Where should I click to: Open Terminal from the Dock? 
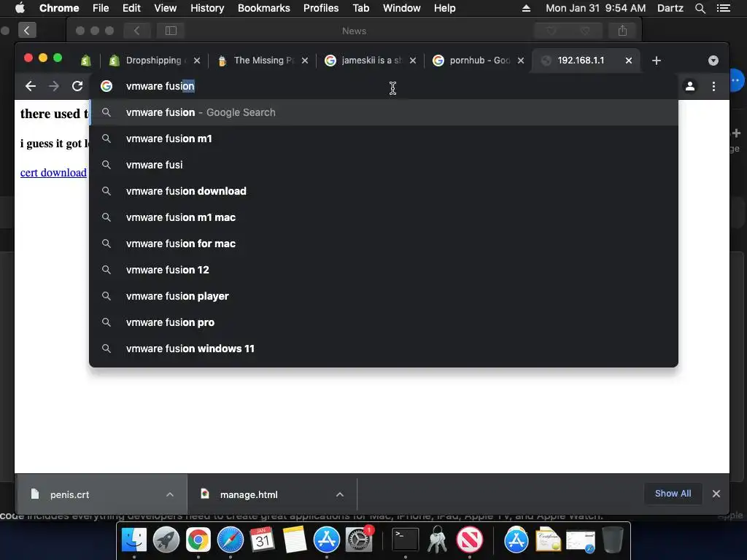coord(406,540)
